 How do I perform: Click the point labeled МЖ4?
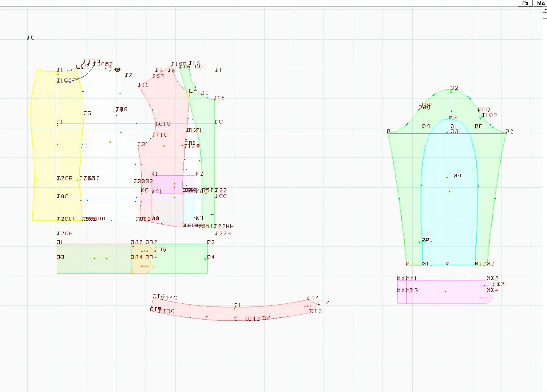coord(492,291)
